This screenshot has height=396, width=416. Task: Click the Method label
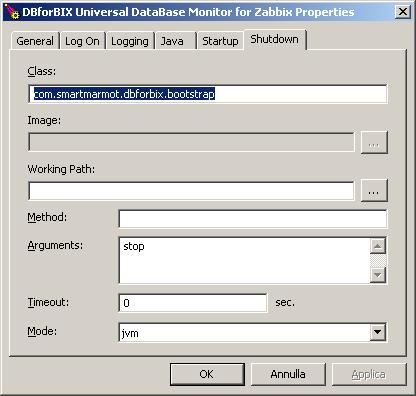click(x=47, y=217)
